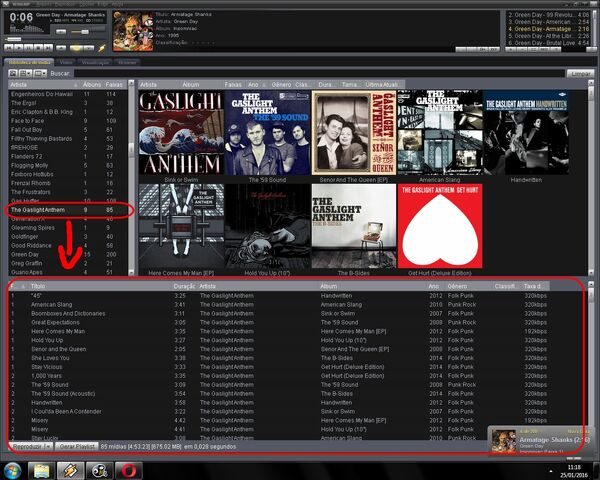Viewport: 600px width, 480px height.
Task: Select Green Day in artist list
Action: coord(68,255)
